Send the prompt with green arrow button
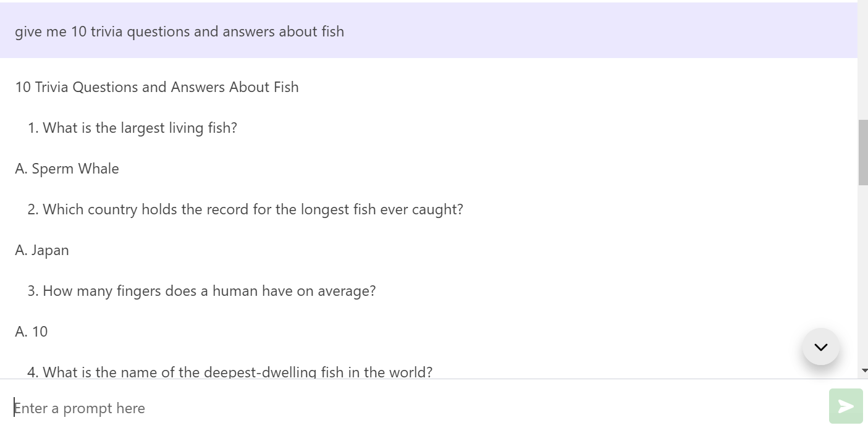The width and height of the screenshot is (868, 428). tap(845, 406)
